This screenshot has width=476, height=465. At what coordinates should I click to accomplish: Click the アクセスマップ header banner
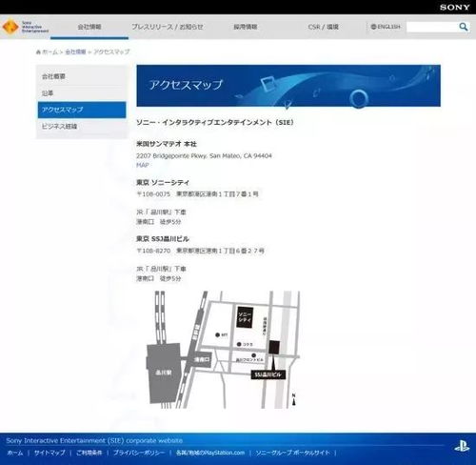tap(288, 86)
